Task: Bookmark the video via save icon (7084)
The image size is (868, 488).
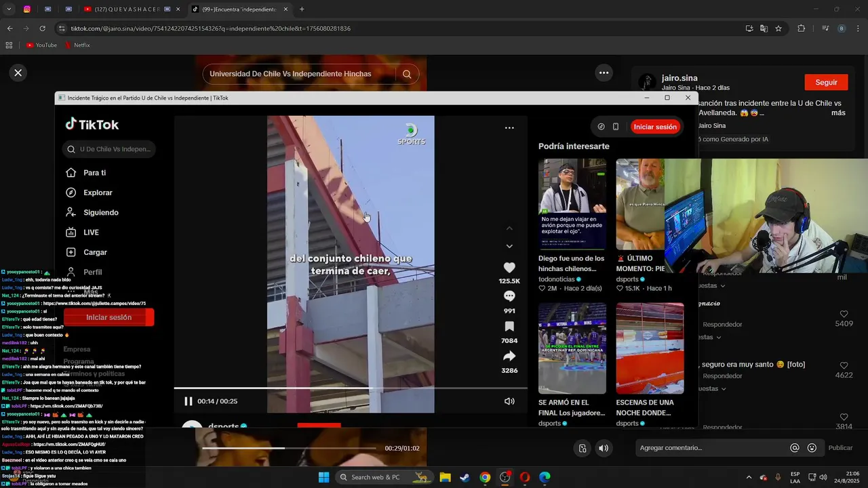Action: point(509,327)
